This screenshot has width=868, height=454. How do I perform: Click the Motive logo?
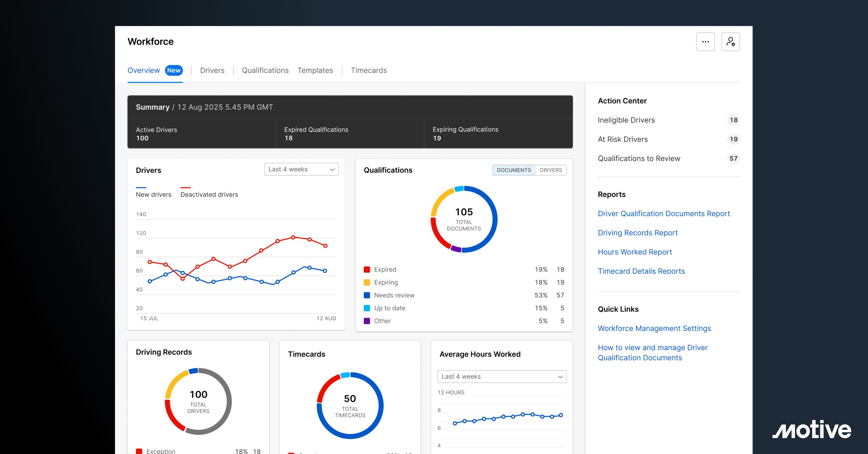pos(811,431)
